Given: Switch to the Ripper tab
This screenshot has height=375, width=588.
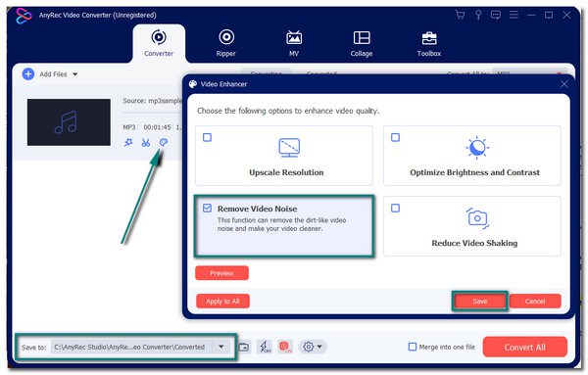Looking at the screenshot, I should click(x=226, y=43).
